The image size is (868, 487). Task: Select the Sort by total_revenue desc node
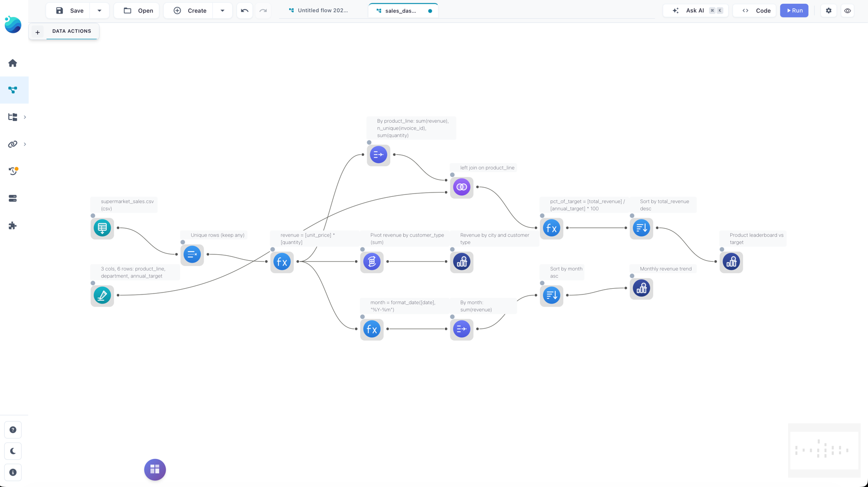click(x=641, y=228)
